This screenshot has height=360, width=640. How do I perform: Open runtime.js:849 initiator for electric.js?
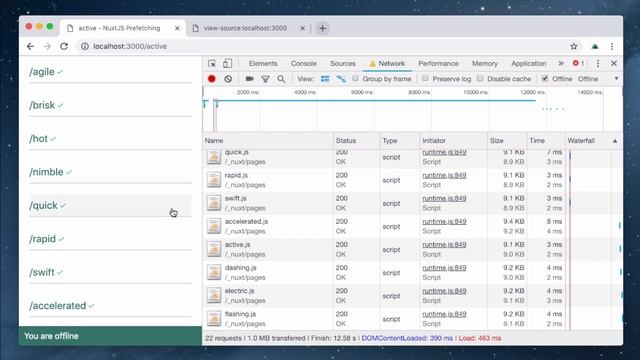444,291
